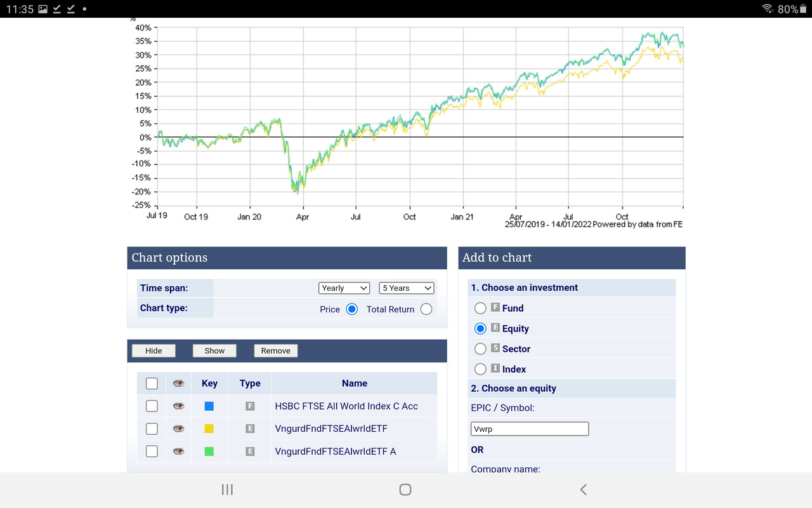Viewport: 812px width, 508px height.
Task: Click E type icon for VngurdFndFTSEAlwrldETF A row
Action: coord(250,451)
